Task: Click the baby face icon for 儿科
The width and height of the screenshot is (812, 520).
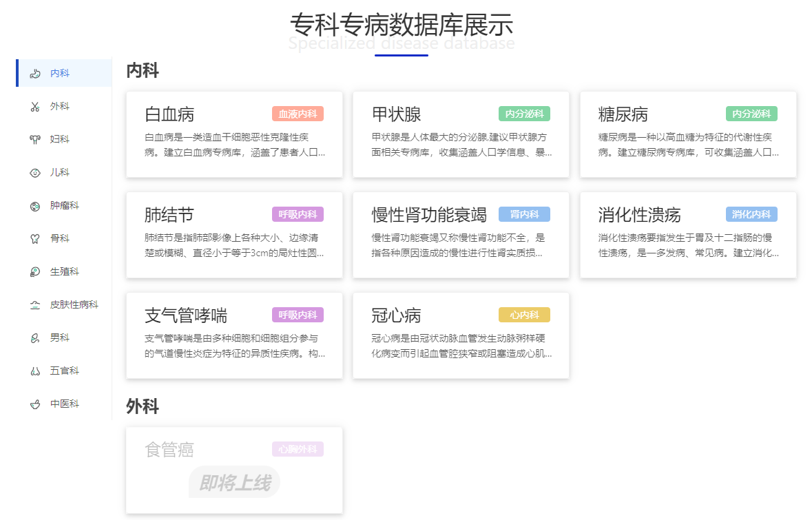Action: pos(35,172)
